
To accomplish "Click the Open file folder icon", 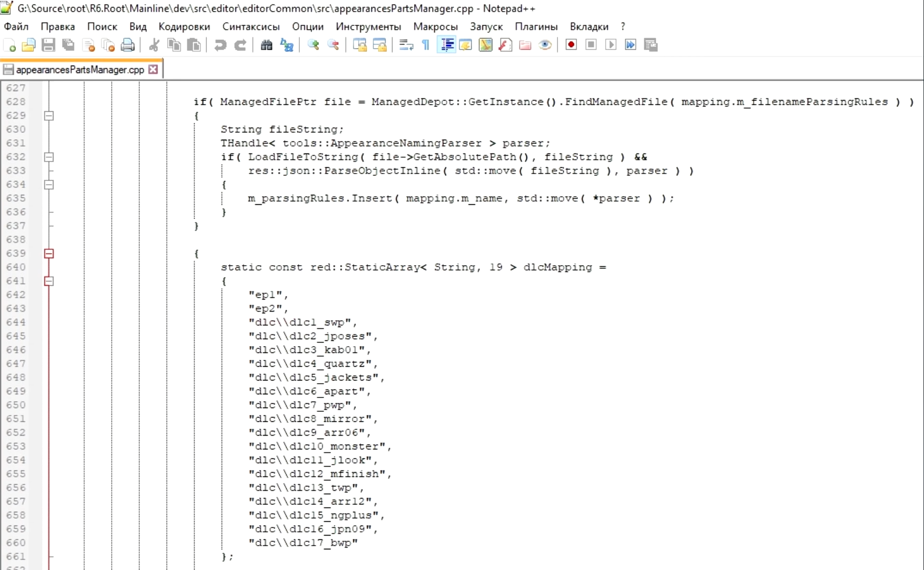I will coord(29,45).
